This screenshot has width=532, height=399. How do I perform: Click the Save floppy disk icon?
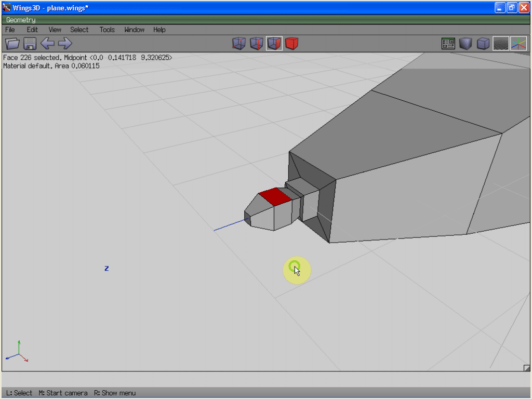click(x=30, y=44)
